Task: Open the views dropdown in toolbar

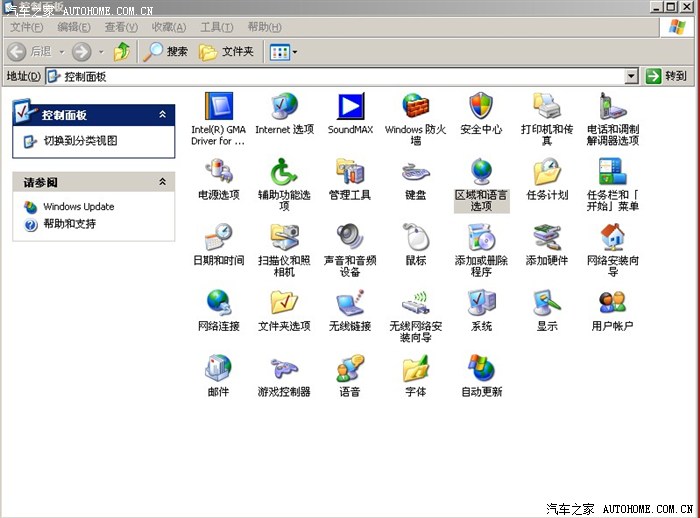Action: pyautogui.click(x=283, y=51)
